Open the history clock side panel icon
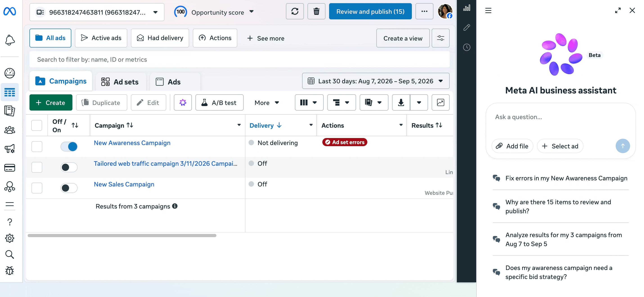The height and width of the screenshot is (297, 644). [467, 47]
